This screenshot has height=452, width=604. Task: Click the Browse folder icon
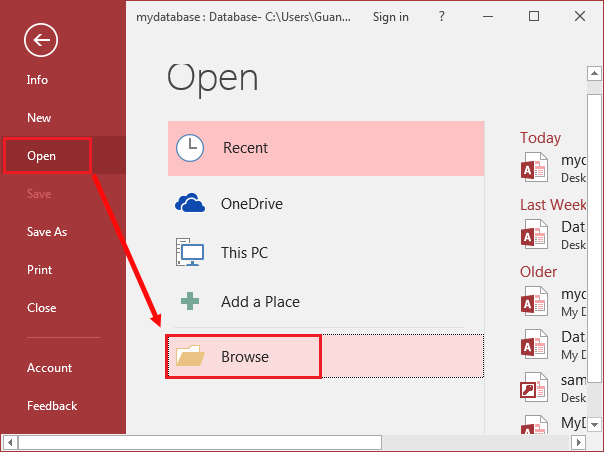tap(190, 356)
